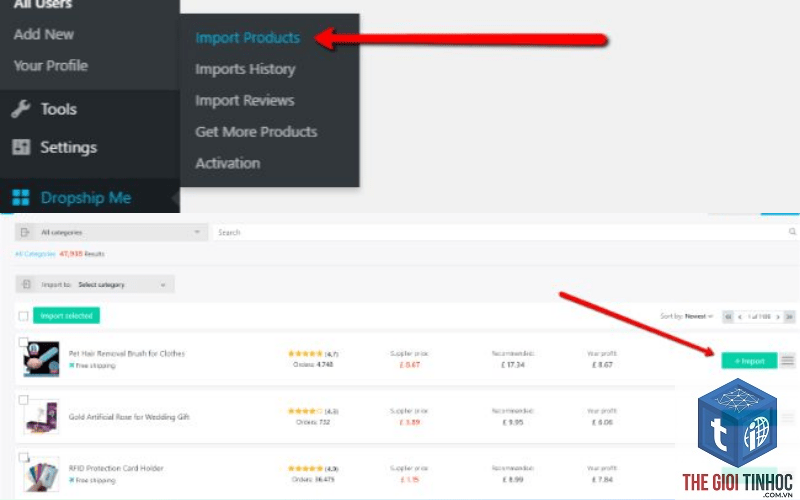Tick the RFID Protection Card Holder checkbox
The height and width of the screenshot is (500, 800).
click(x=23, y=457)
